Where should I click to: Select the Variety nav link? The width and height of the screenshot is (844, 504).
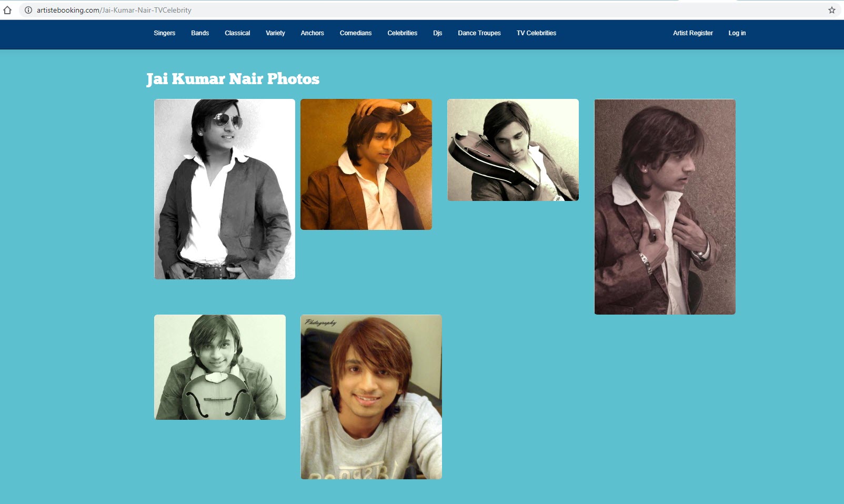pyautogui.click(x=275, y=33)
